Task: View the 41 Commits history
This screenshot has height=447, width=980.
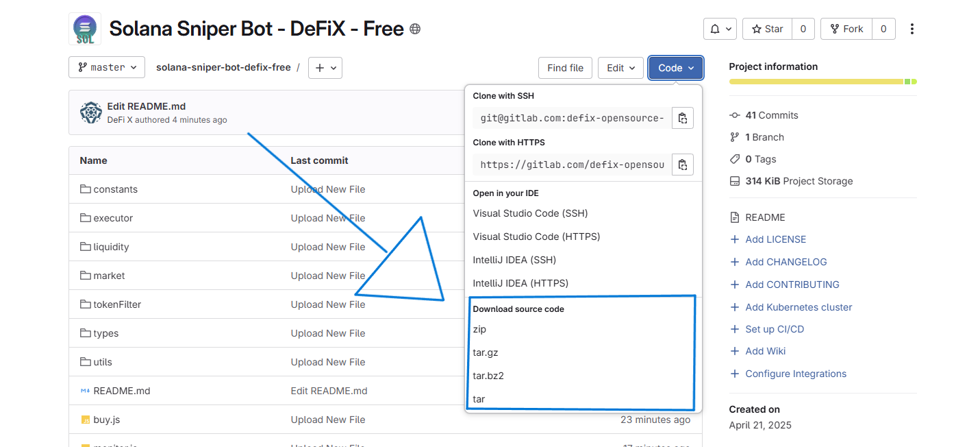Action: pos(771,115)
